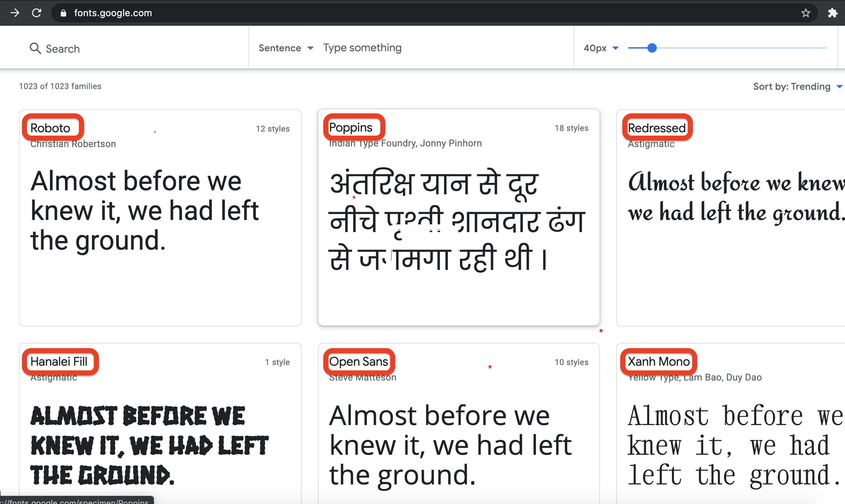This screenshot has height=504, width=845.
Task: Bookmark this page with the star icon
Action: tap(806, 13)
